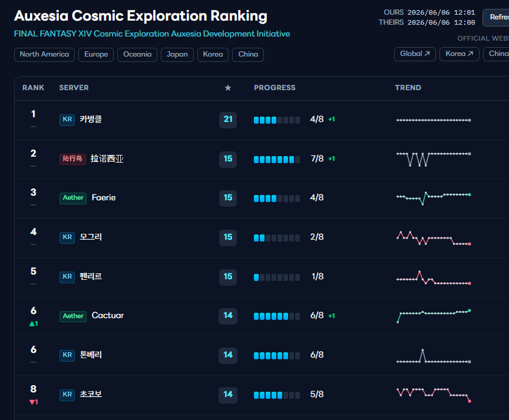The image size is (509, 420).
Task: Click the Auxesia Cosmic Exploration Ranking title
Action: (141, 16)
